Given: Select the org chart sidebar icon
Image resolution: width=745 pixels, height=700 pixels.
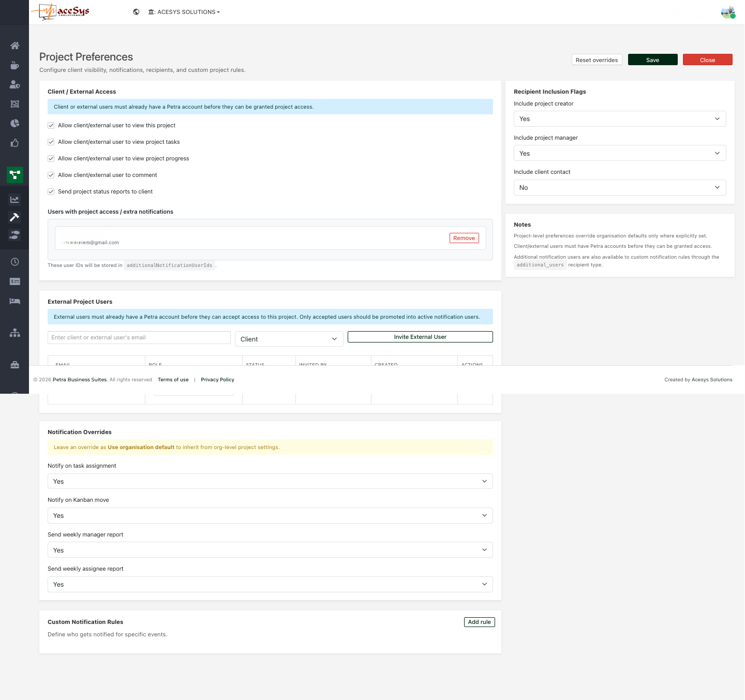Looking at the screenshot, I should (x=14, y=333).
